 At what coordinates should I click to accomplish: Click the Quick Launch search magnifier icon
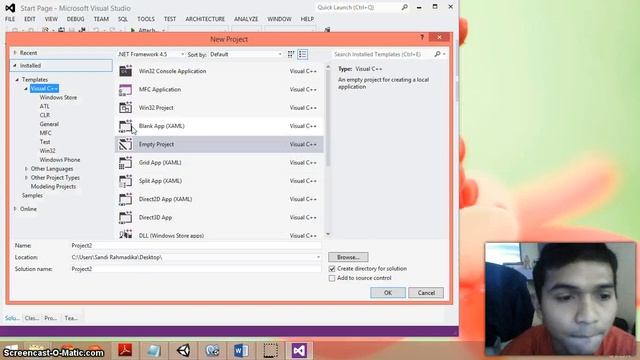404,7
